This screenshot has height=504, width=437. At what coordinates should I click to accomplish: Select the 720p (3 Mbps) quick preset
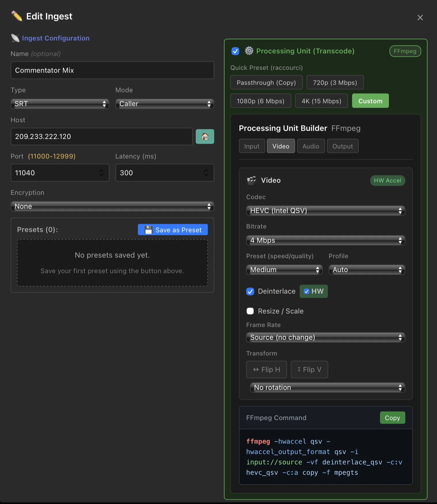tap(335, 83)
